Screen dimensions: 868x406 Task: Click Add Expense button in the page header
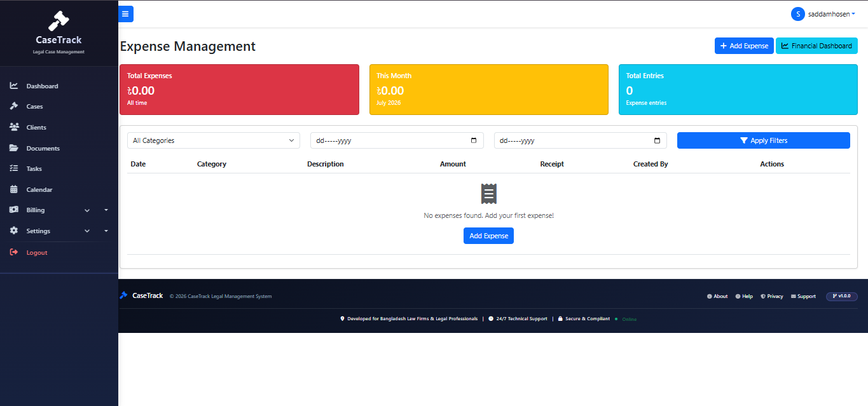coord(744,46)
